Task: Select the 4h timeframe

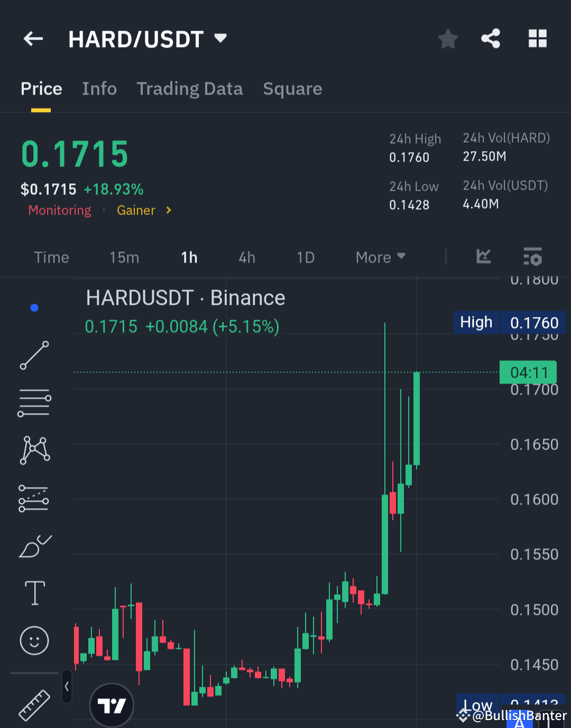Action: [246, 257]
